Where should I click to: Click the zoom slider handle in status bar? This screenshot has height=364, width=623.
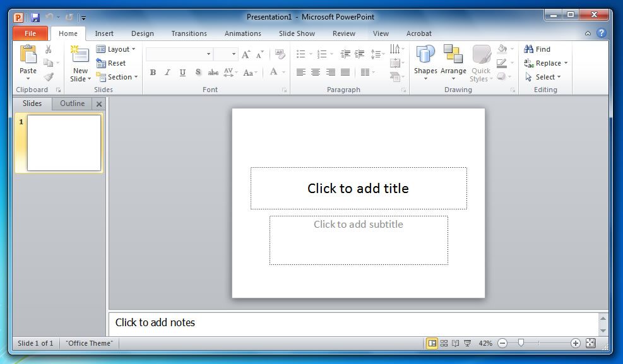[x=521, y=343]
